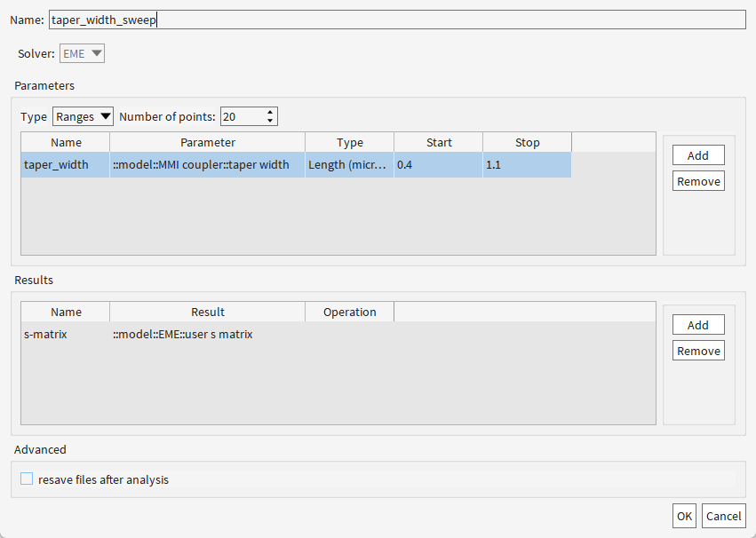The width and height of the screenshot is (756, 538).
Task: Click the Name field containing taper_width_sweep
Action: click(397, 20)
